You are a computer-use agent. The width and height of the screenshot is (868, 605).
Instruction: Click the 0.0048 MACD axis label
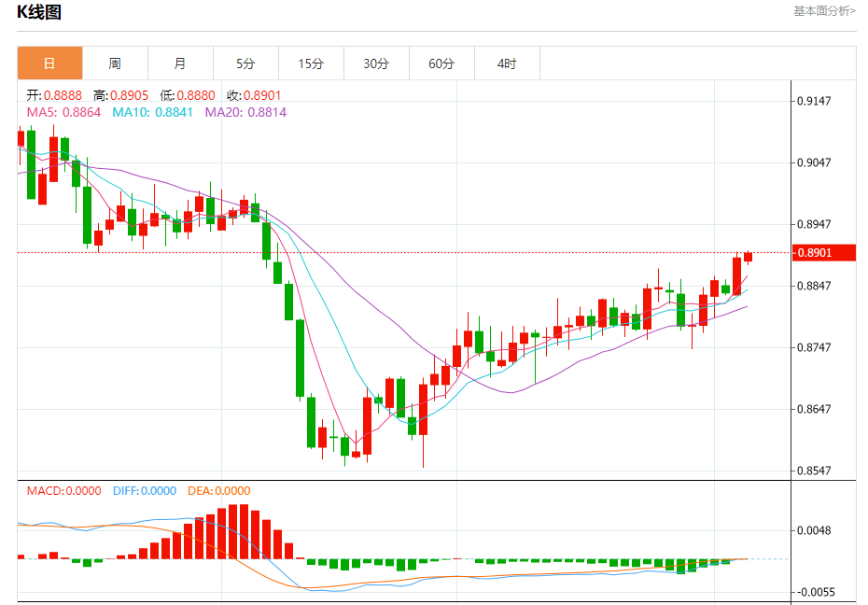814,531
